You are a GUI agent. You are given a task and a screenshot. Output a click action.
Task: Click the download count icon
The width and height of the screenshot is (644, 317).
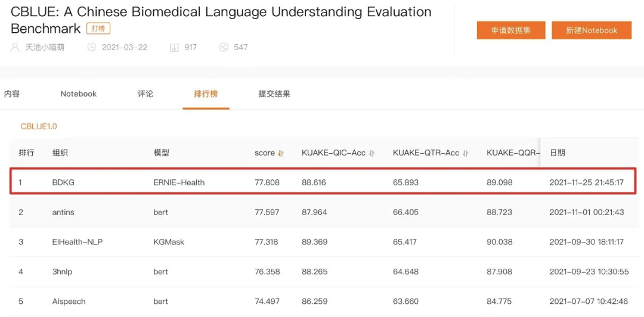pos(174,47)
